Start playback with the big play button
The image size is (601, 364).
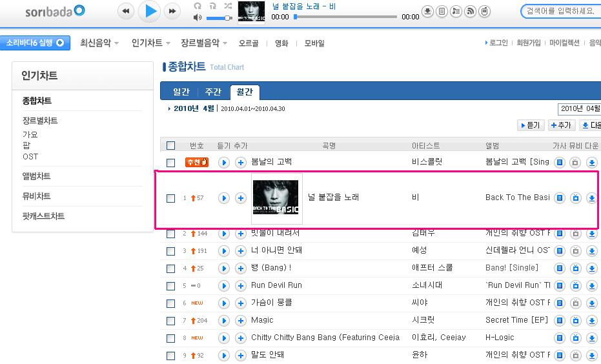coord(149,12)
